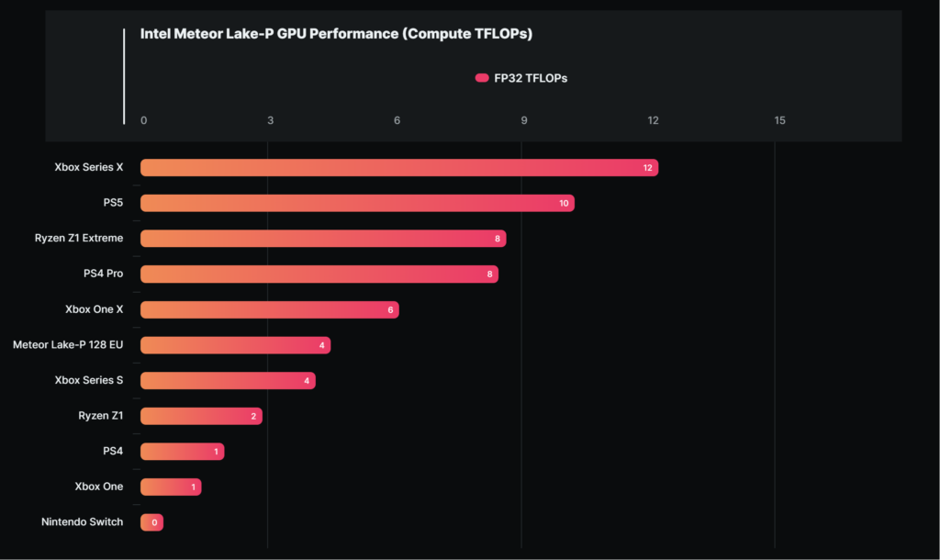
Task: Select the Xbox One bar with value 1
Action: [x=171, y=487]
